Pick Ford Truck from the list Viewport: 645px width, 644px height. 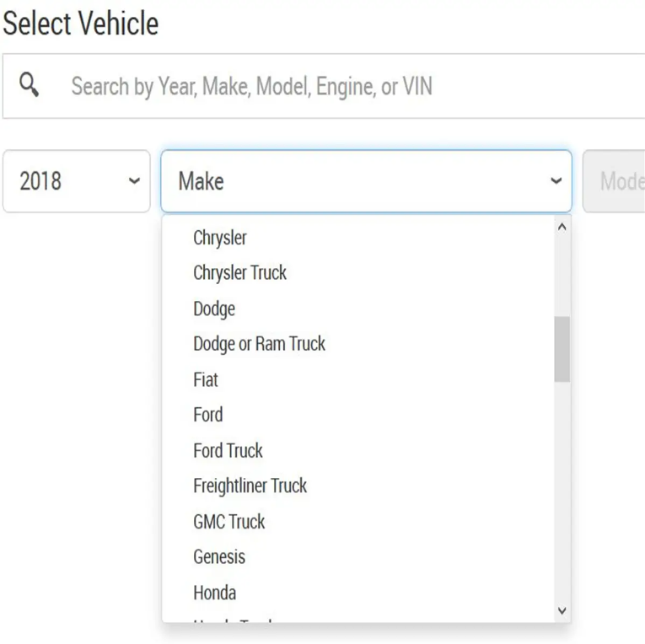click(228, 450)
